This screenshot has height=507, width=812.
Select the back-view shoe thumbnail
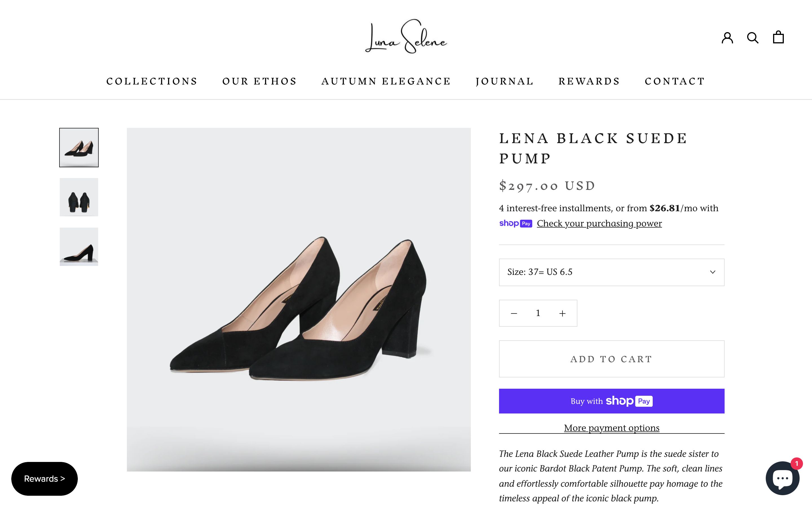[78, 197]
